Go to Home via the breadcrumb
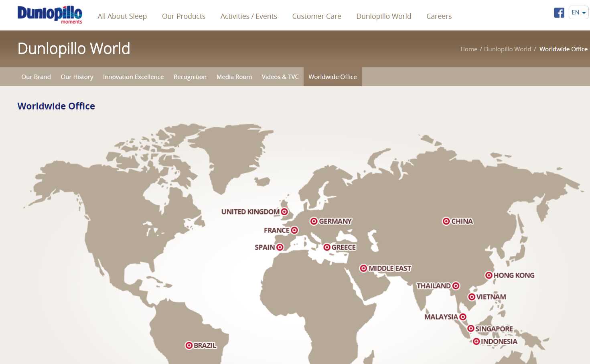The width and height of the screenshot is (590, 364). coord(469,49)
